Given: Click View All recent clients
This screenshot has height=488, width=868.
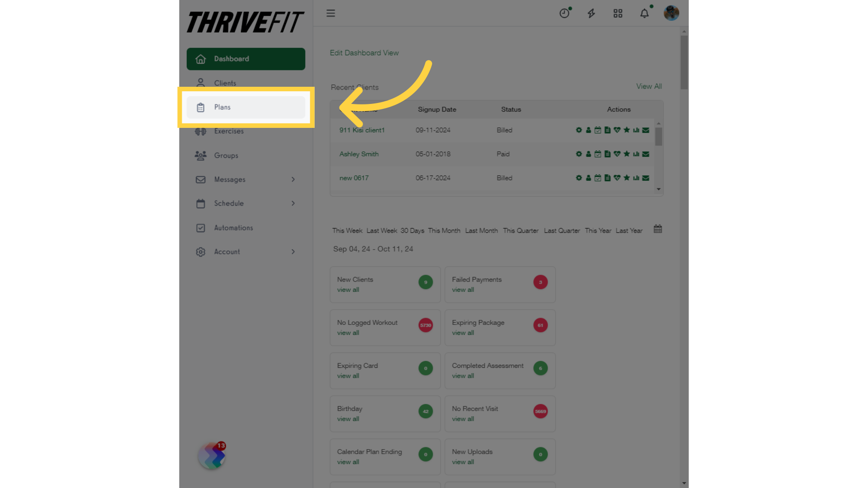Looking at the screenshot, I should click(649, 86).
